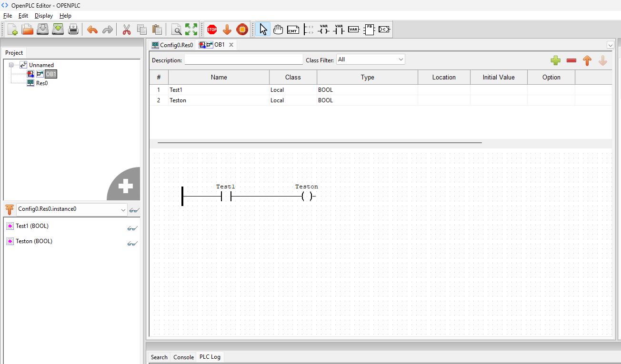The width and height of the screenshot is (621, 364).
Task: Click the orange download-to-PLC arrow icon
Action: pos(227,30)
